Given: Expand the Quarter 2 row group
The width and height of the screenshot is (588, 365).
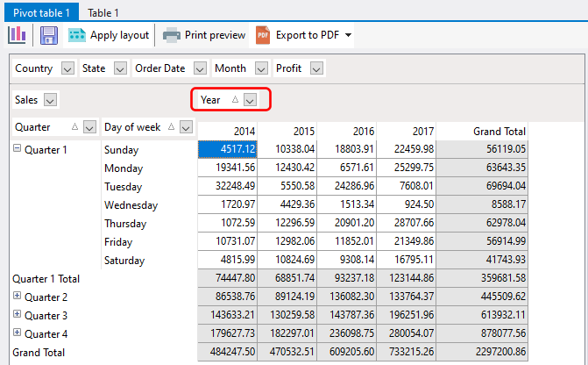Looking at the screenshot, I should point(17,297).
